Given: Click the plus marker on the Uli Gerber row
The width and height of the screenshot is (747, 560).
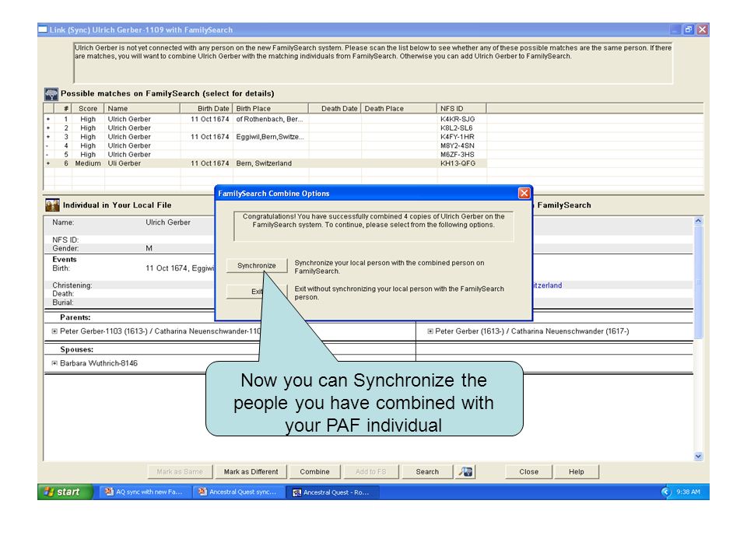Looking at the screenshot, I should [48, 163].
